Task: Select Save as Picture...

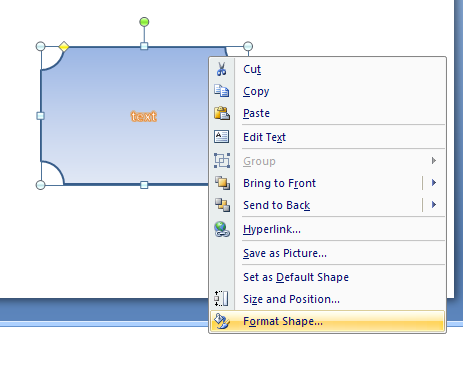Action: 327,253
